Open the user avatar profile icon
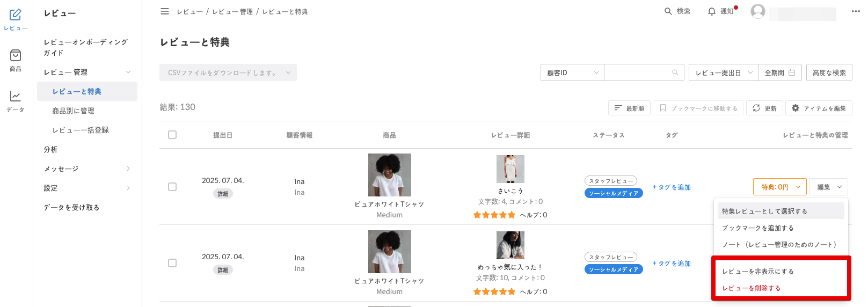 point(757,11)
